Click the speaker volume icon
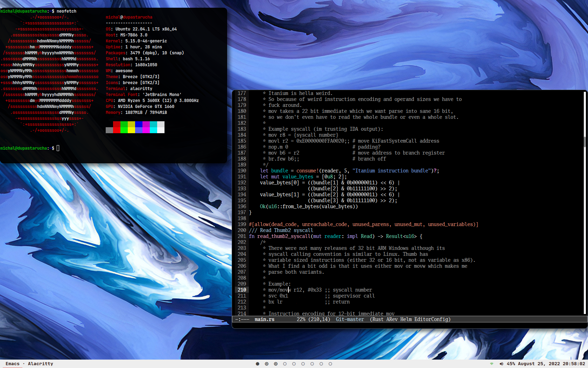This screenshot has width=588, height=368. click(501, 364)
